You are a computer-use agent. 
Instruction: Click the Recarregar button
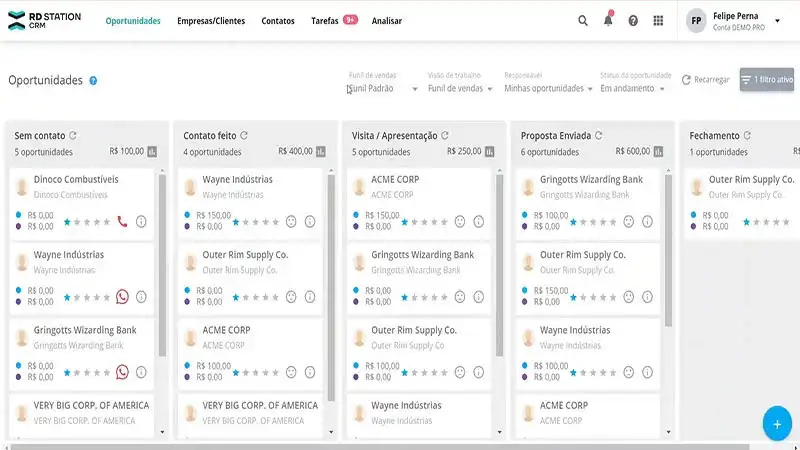point(706,79)
